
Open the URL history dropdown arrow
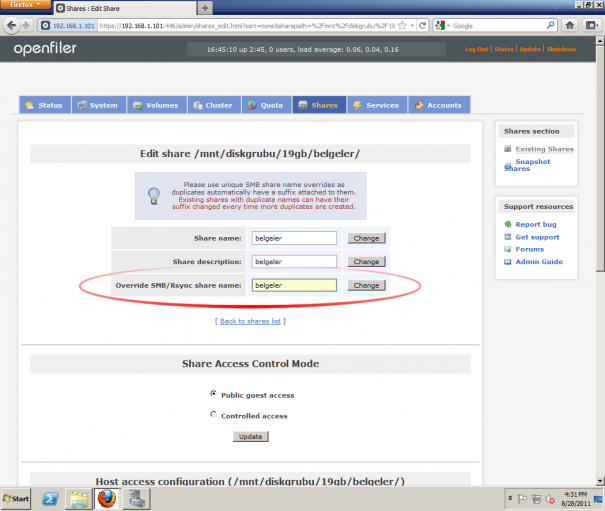[x=412, y=25]
